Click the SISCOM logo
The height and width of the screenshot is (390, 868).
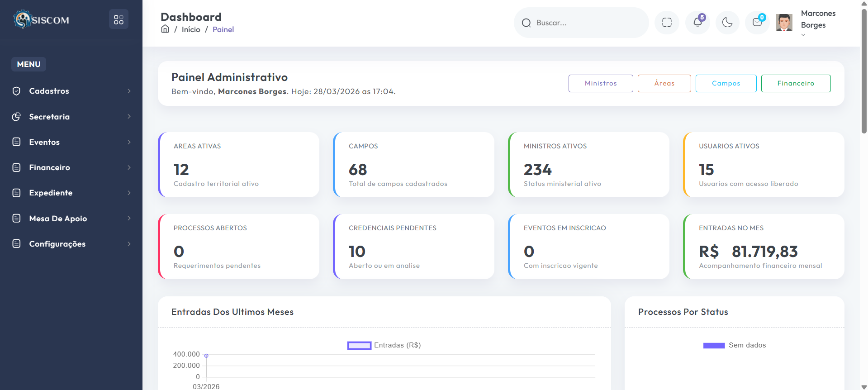tap(41, 19)
